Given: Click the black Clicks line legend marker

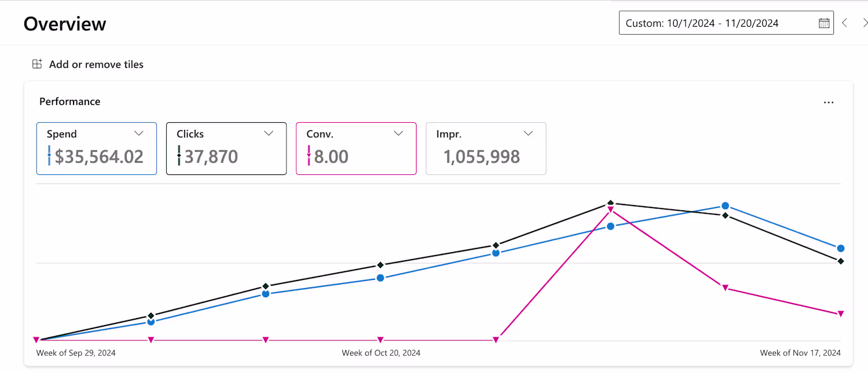Looking at the screenshot, I should [x=179, y=156].
